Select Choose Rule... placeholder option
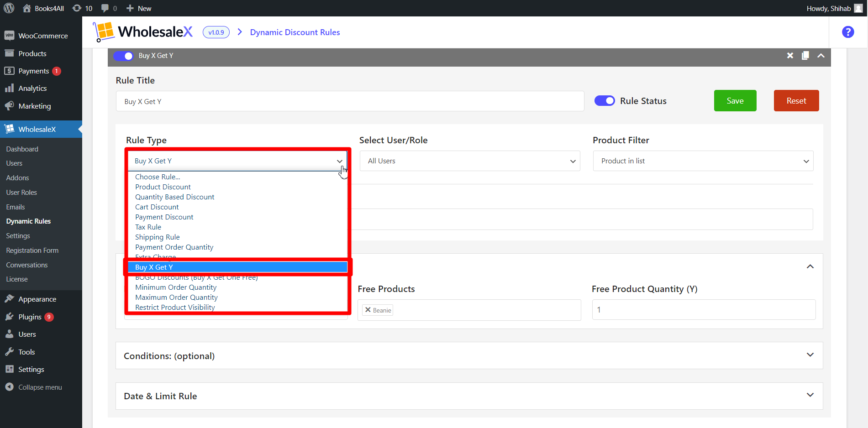This screenshot has height=428, width=868. click(x=158, y=177)
